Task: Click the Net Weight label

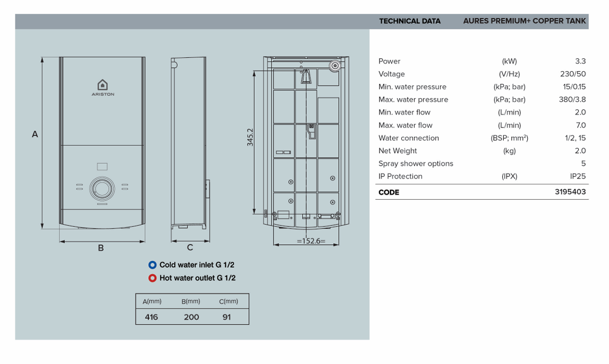Action: (x=397, y=151)
